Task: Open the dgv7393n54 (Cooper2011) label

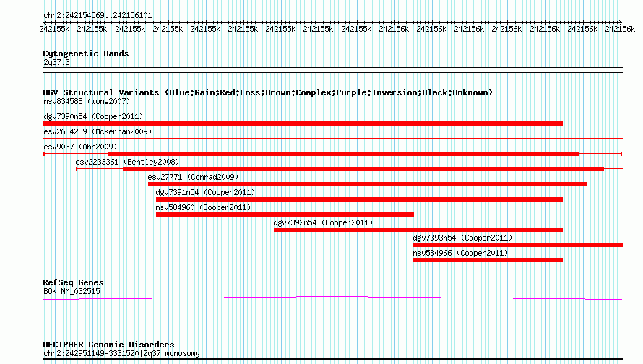Action: pos(462,238)
